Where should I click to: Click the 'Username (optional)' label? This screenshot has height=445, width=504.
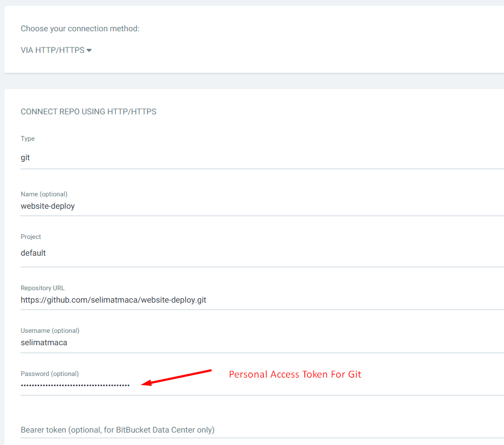[x=50, y=331]
